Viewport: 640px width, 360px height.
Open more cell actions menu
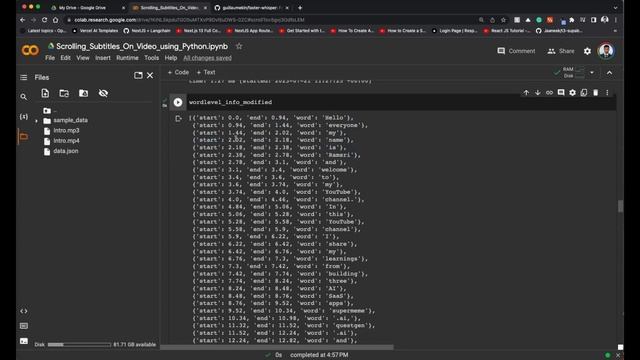pos(607,93)
